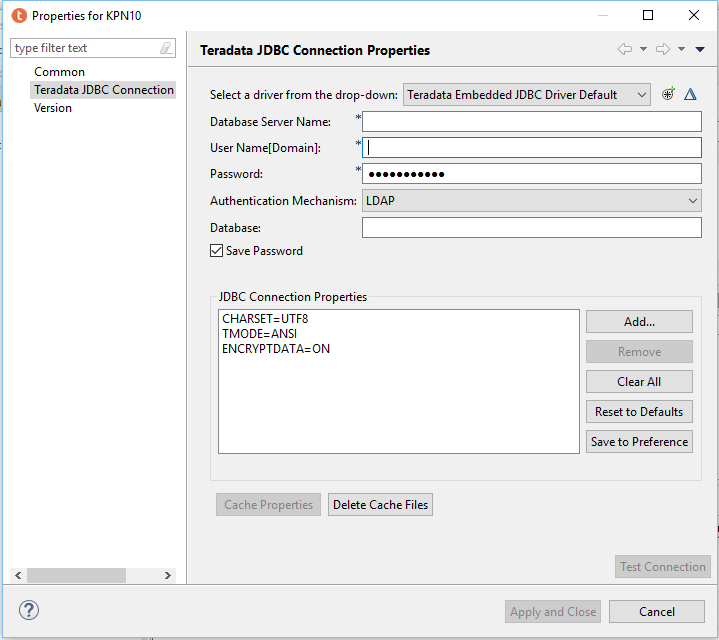Image resolution: width=719 pixels, height=640 pixels.
Task: Click the Cache Properties button
Action: click(x=268, y=505)
